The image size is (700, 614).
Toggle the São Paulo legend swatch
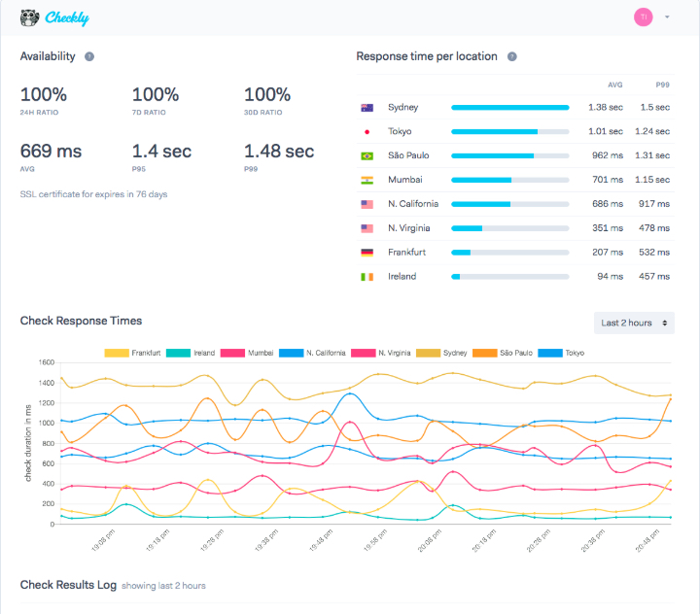485,353
